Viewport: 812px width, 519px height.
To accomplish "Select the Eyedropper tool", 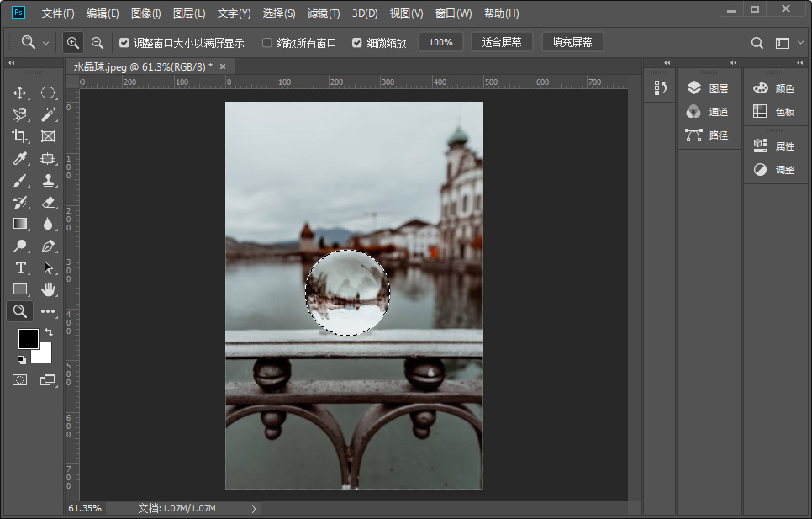I will point(19,158).
